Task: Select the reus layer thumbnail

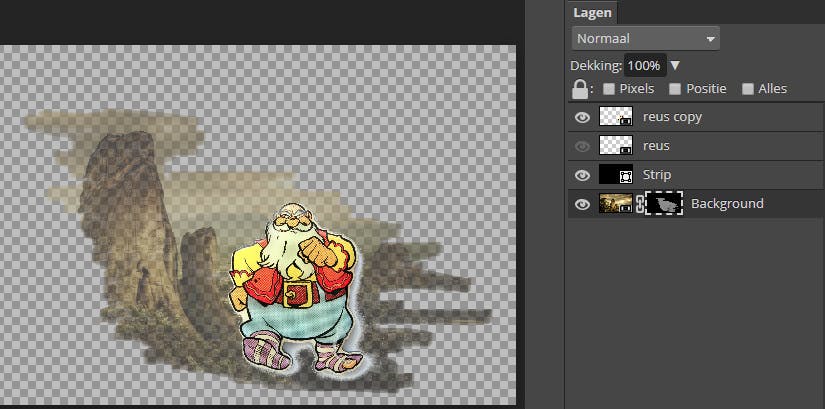Action: [616, 145]
